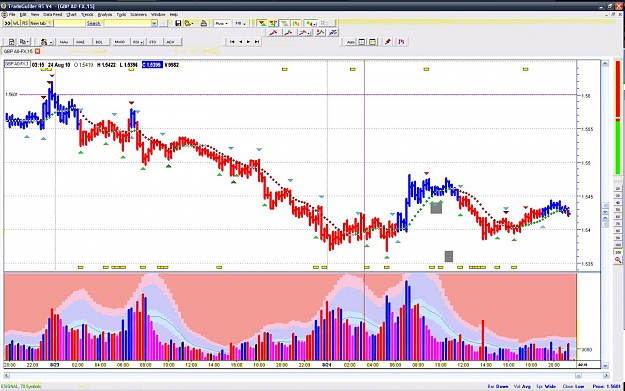Select the 200 zoom level button
Image resolution: width=625 pixels, height=391 pixels.
pyautogui.click(x=618, y=252)
